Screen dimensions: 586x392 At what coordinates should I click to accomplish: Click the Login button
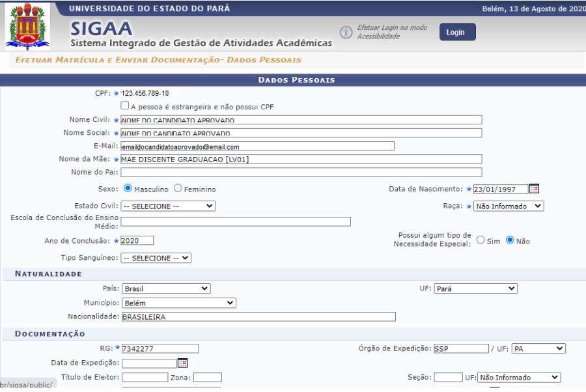coord(457,32)
